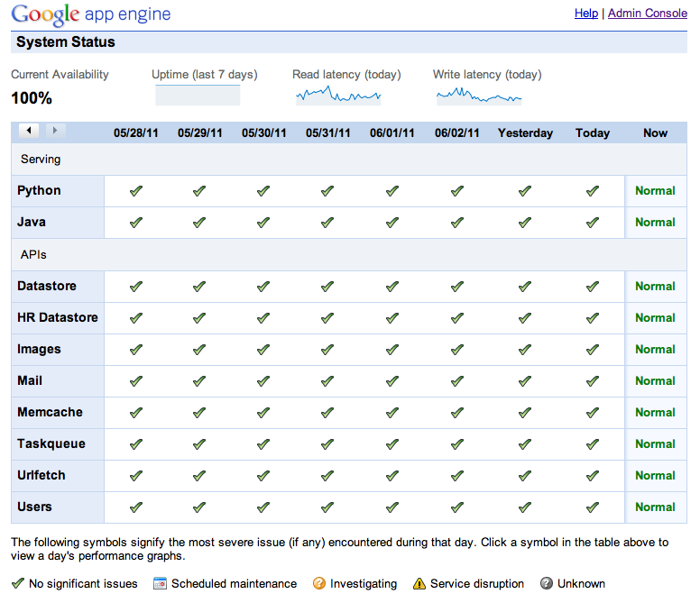The image size is (700, 603).
Task: Click the Python row label
Action: coord(39,191)
